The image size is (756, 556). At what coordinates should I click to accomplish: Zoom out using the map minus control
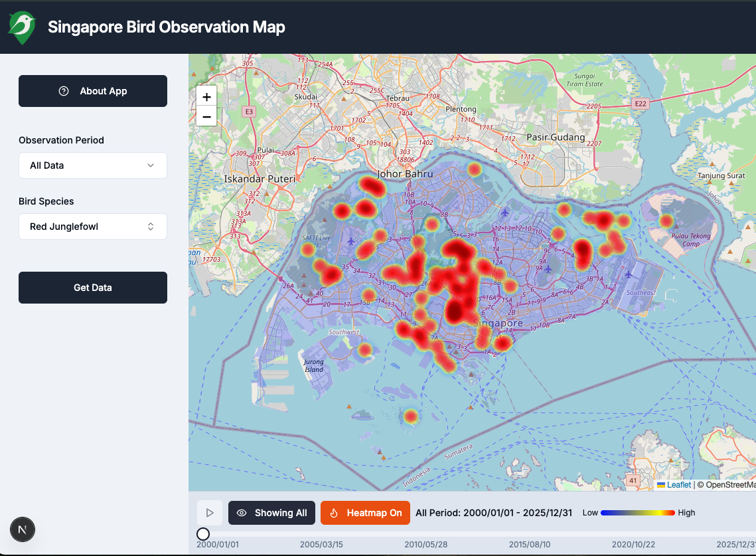click(x=206, y=116)
